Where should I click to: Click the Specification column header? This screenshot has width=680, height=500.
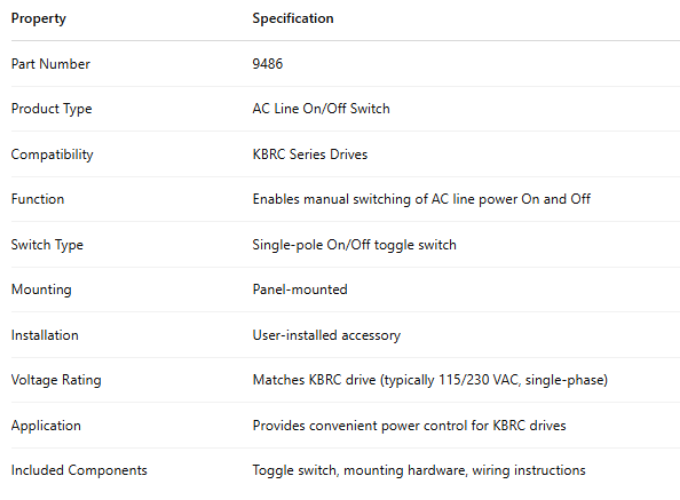[293, 19]
